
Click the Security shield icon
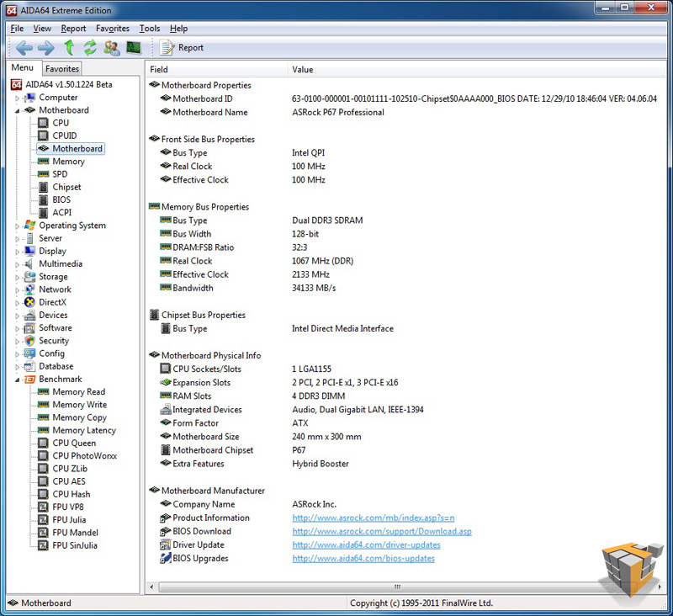click(x=29, y=341)
